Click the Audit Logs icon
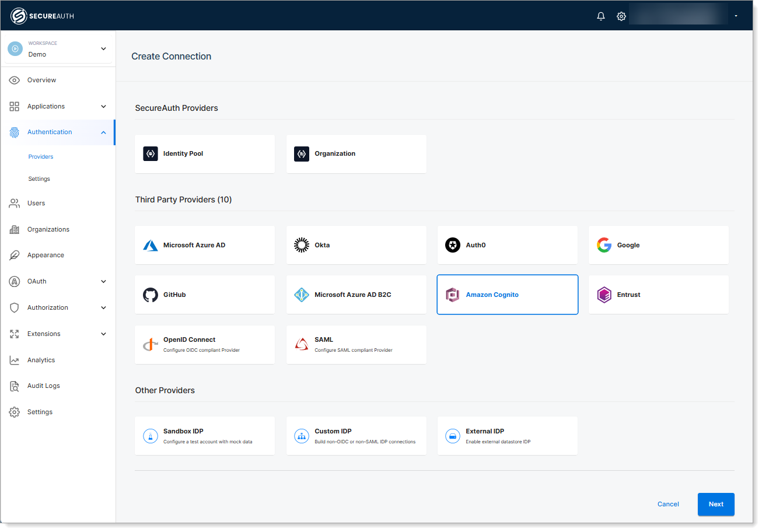The width and height of the screenshot is (762, 532). pos(15,386)
